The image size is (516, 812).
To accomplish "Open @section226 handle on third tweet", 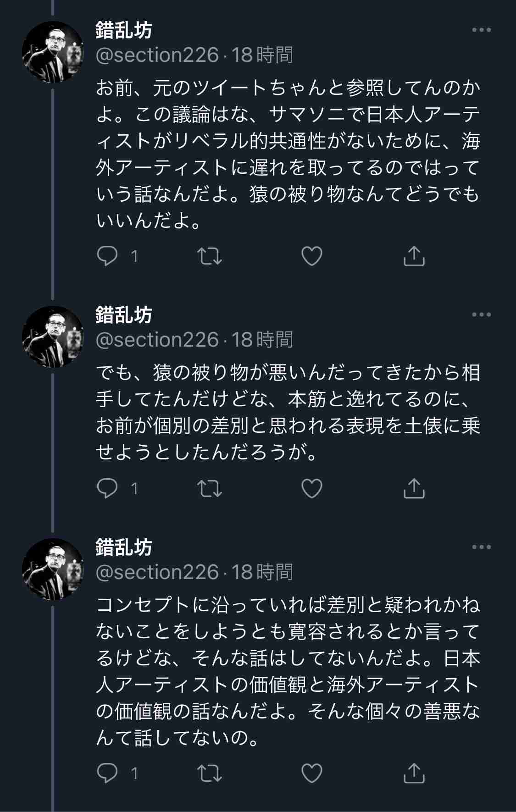I will pos(157,572).
